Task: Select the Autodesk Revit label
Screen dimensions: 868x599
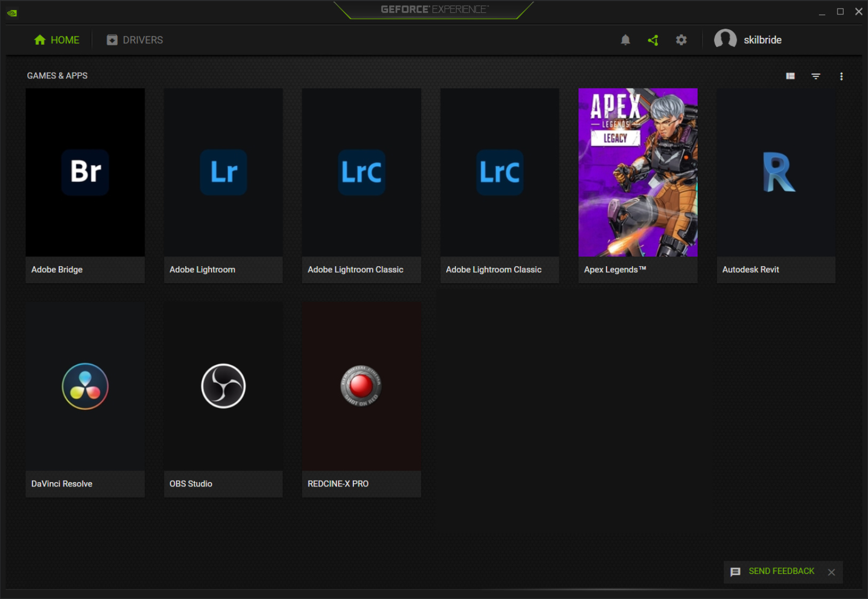Action: tap(751, 269)
